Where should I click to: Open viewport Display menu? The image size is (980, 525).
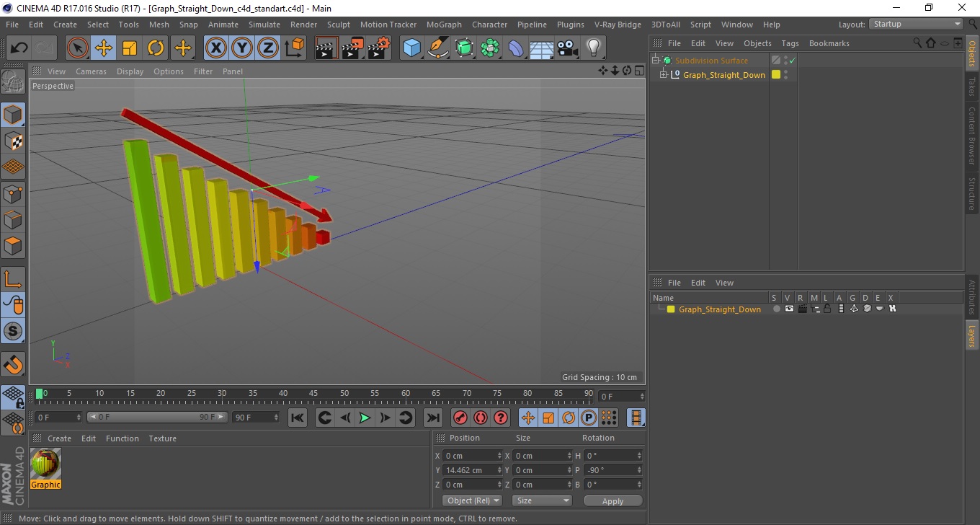pos(130,71)
